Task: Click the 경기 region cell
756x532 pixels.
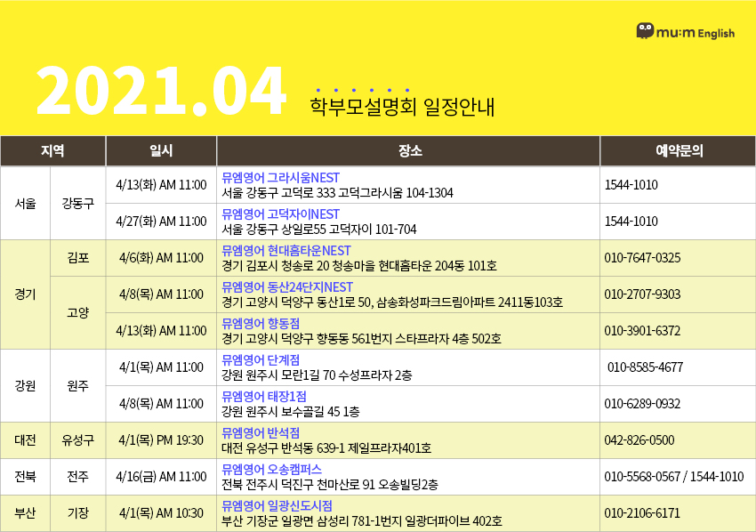Action: 25,294
